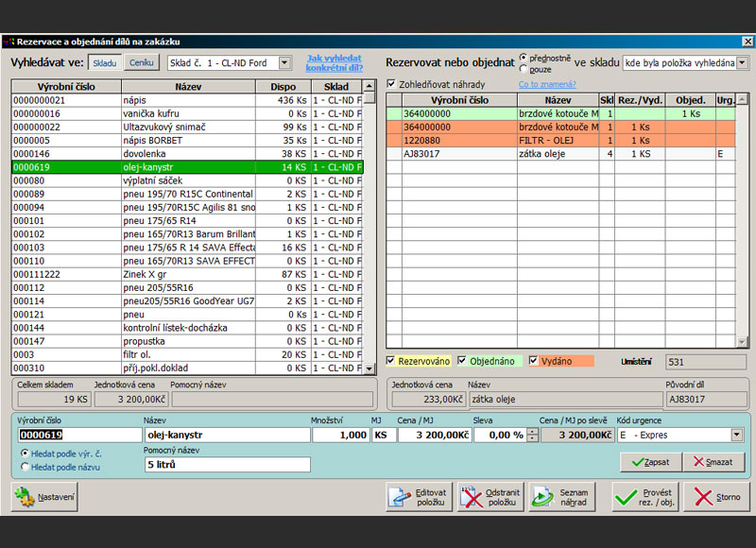756x548 pixels.
Task: Open Seznam náhrad via its green arrow icon
Action: pyautogui.click(x=561, y=497)
